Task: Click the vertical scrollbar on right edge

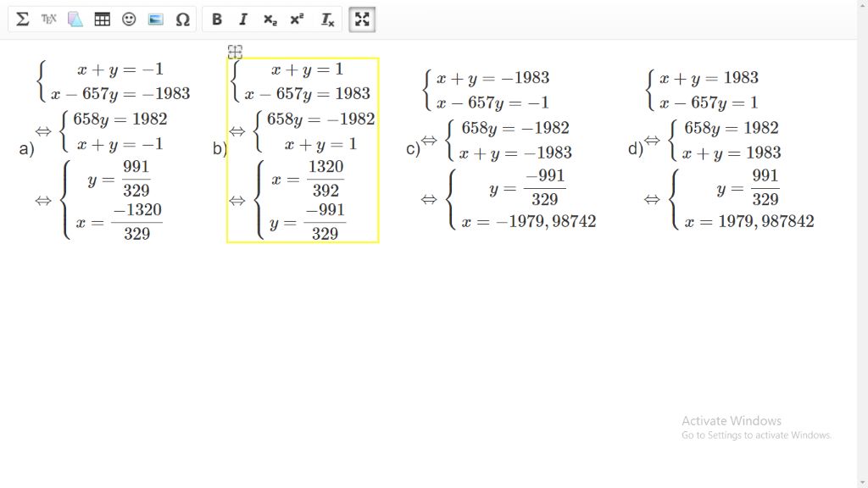Action: [862, 244]
